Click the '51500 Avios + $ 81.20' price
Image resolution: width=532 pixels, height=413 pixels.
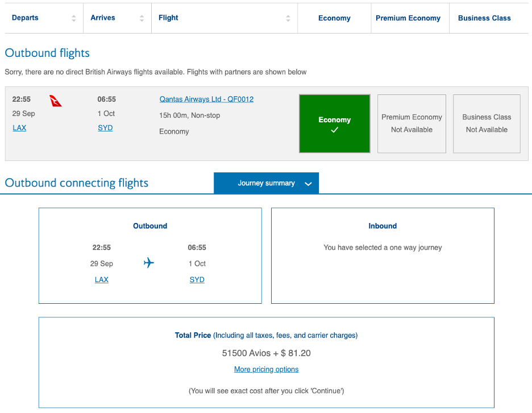click(267, 353)
